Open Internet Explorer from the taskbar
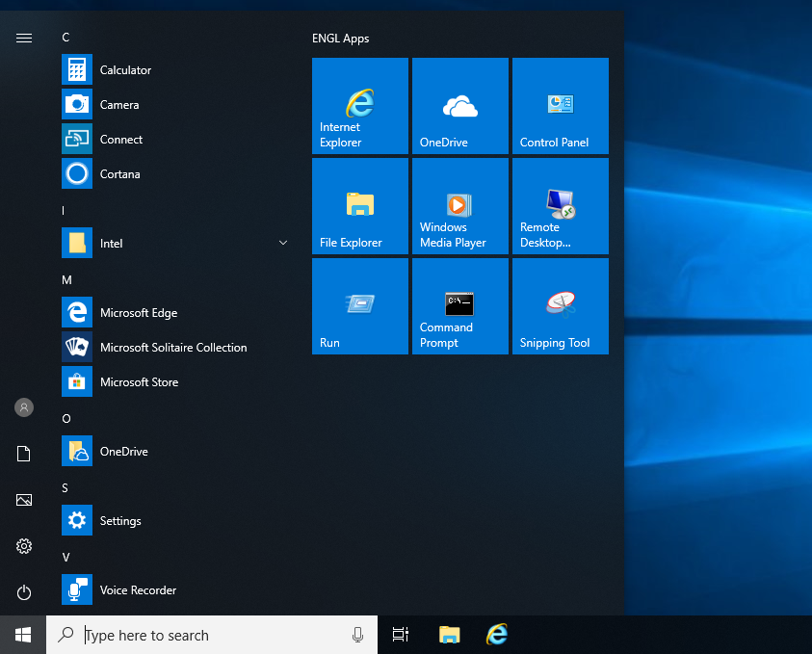The height and width of the screenshot is (654, 812). (497, 635)
